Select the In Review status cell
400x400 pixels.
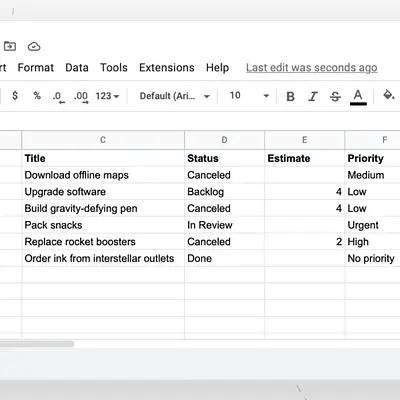(x=224, y=225)
